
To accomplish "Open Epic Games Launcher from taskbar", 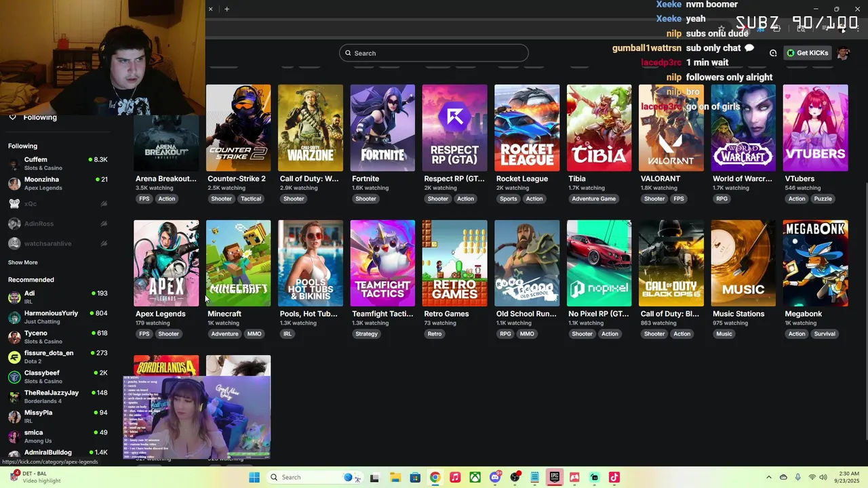I will pos(555,477).
